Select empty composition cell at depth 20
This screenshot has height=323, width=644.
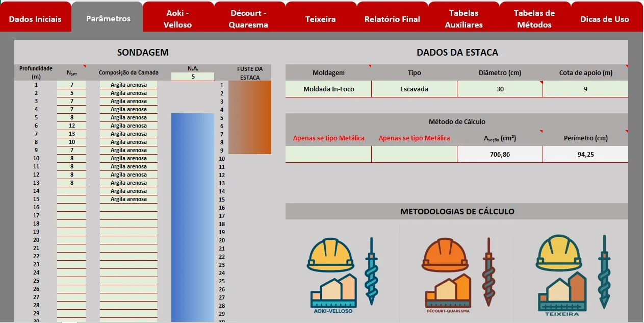[128, 240]
